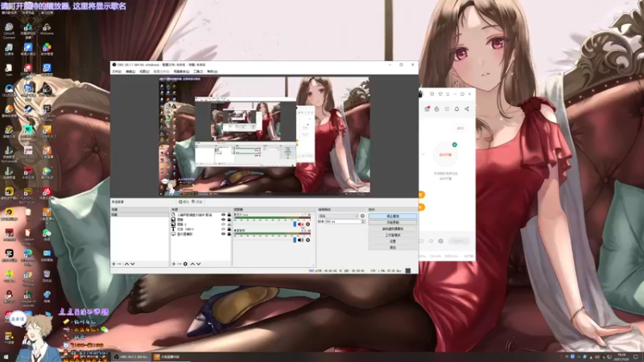Open the scene transition type dropdown
Screen dimensions: 644x362
(338, 216)
